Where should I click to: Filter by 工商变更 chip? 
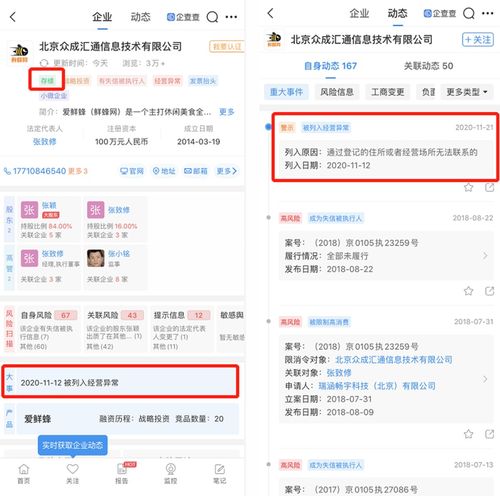coord(388,92)
